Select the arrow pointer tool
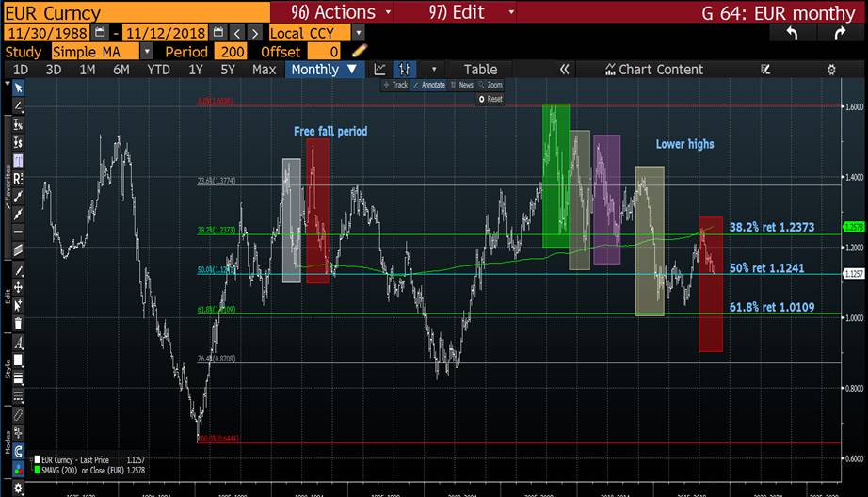This screenshot has width=868, height=497. tap(18, 88)
